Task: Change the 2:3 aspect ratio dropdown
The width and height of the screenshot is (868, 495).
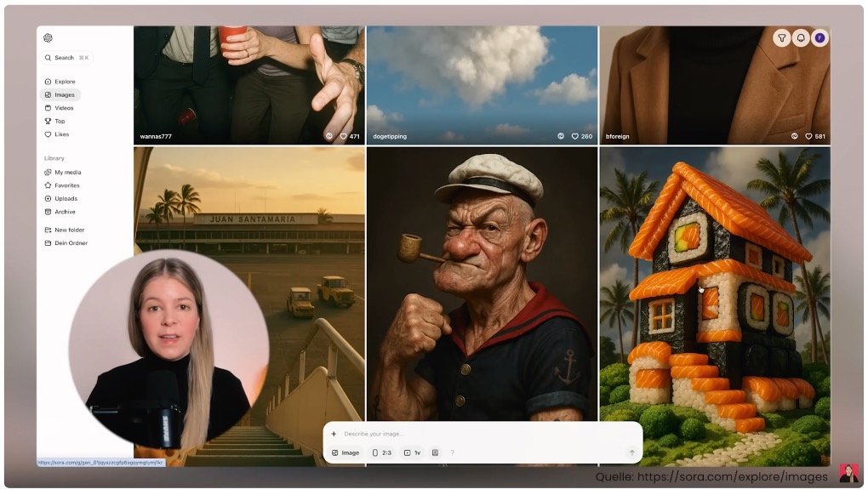Action: coord(382,452)
